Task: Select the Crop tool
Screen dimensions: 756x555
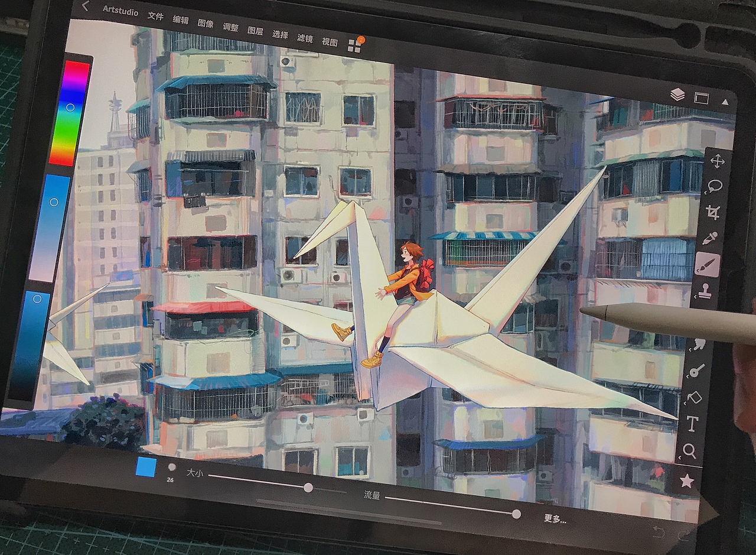Action: point(712,212)
